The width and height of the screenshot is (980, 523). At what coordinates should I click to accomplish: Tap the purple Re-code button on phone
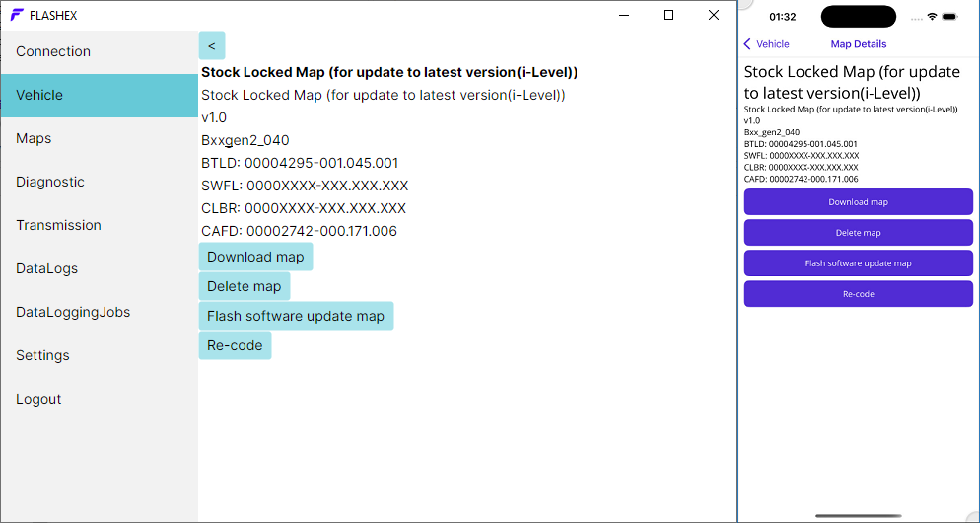click(x=858, y=294)
